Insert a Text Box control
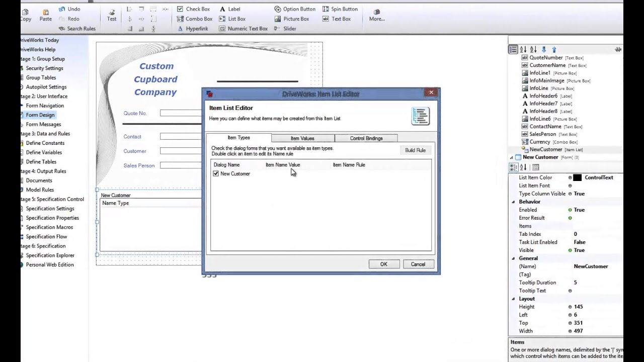 [336, 19]
